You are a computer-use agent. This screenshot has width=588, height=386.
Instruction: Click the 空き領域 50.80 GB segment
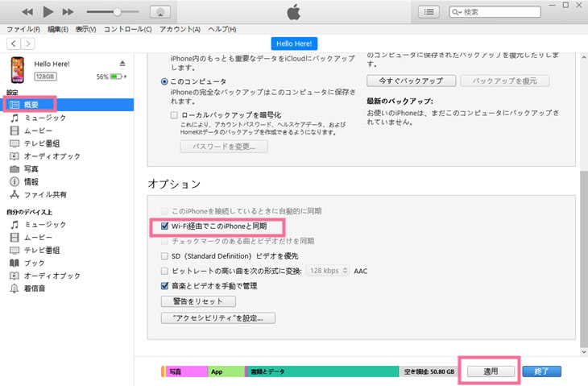[429, 371]
